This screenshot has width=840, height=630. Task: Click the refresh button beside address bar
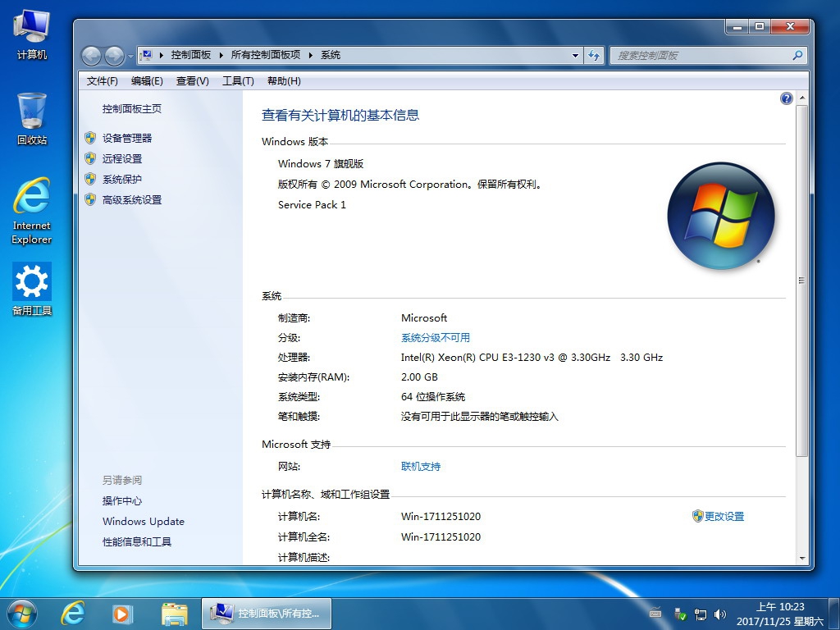(594, 55)
